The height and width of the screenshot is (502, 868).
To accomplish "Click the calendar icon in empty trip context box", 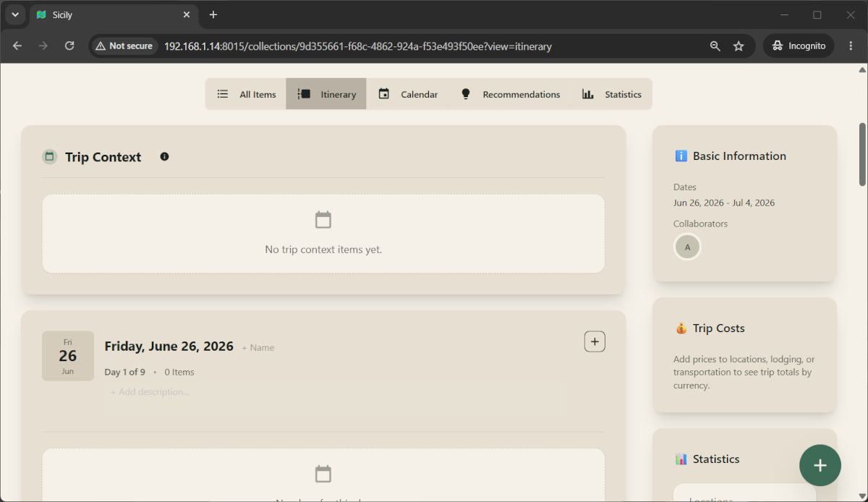I will click(x=323, y=220).
